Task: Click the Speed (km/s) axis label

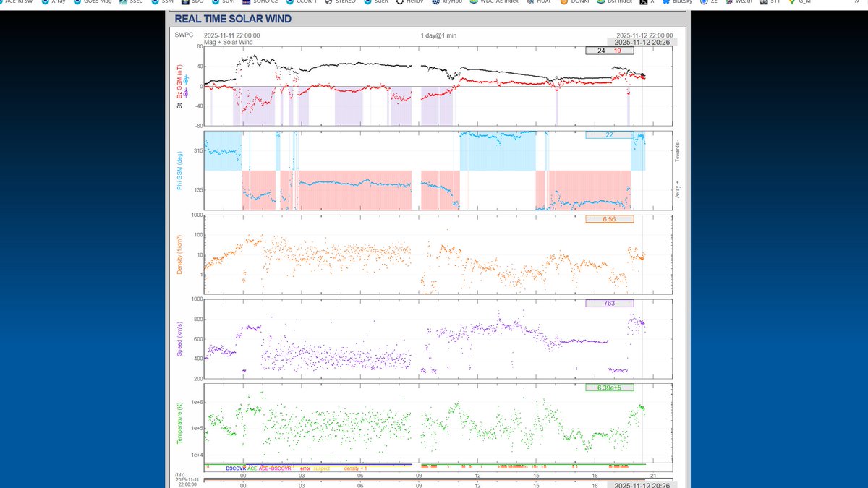Action: (179, 339)
